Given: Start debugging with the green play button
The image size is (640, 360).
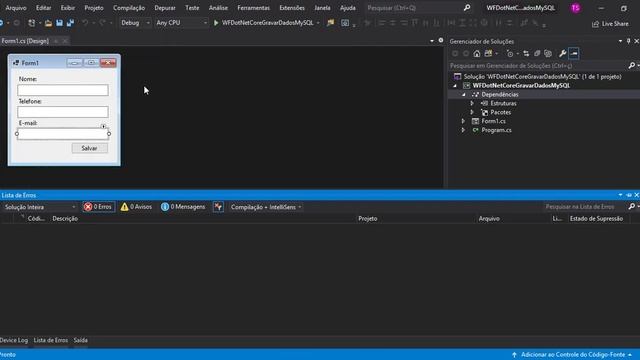Looking at the screenshot, I should [216, 23].
